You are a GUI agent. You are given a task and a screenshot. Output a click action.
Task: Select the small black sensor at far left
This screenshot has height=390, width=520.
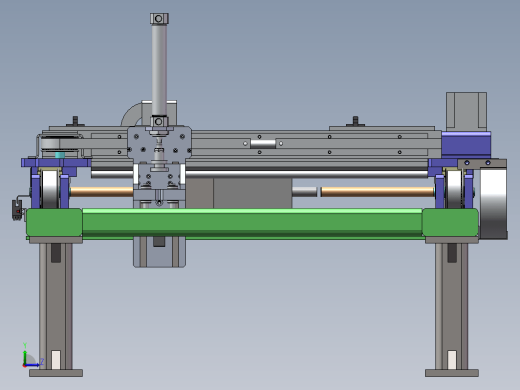pyautogui.click(x=17, y=210)
